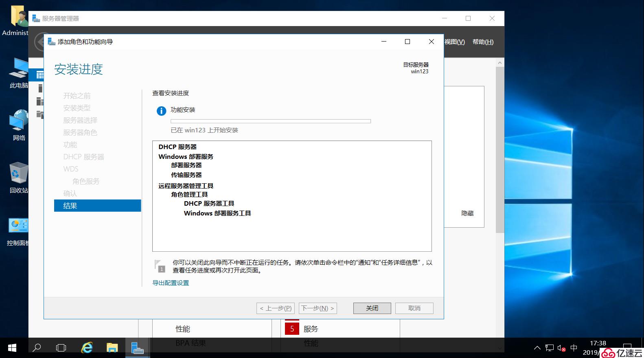Click scroll up arrow in Server Manager
644x358 pixels.
pos(500,63)
